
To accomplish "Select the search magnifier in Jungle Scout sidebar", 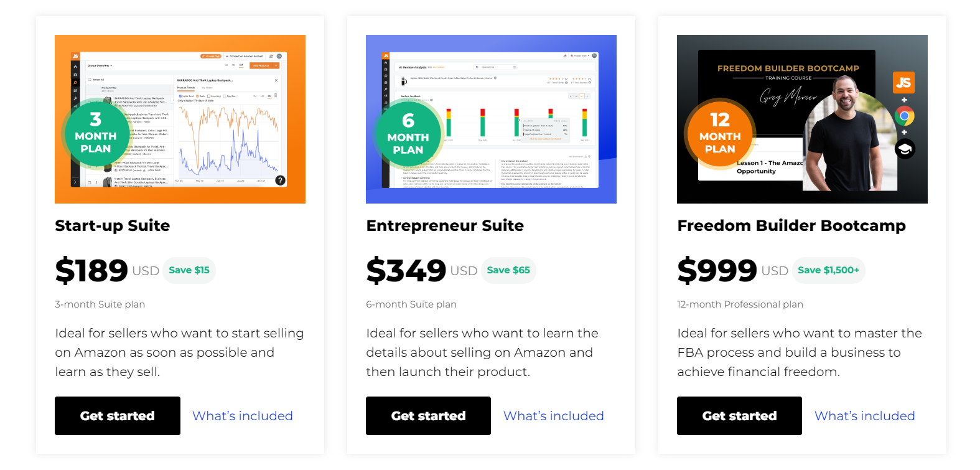I will tap(75, 82).
